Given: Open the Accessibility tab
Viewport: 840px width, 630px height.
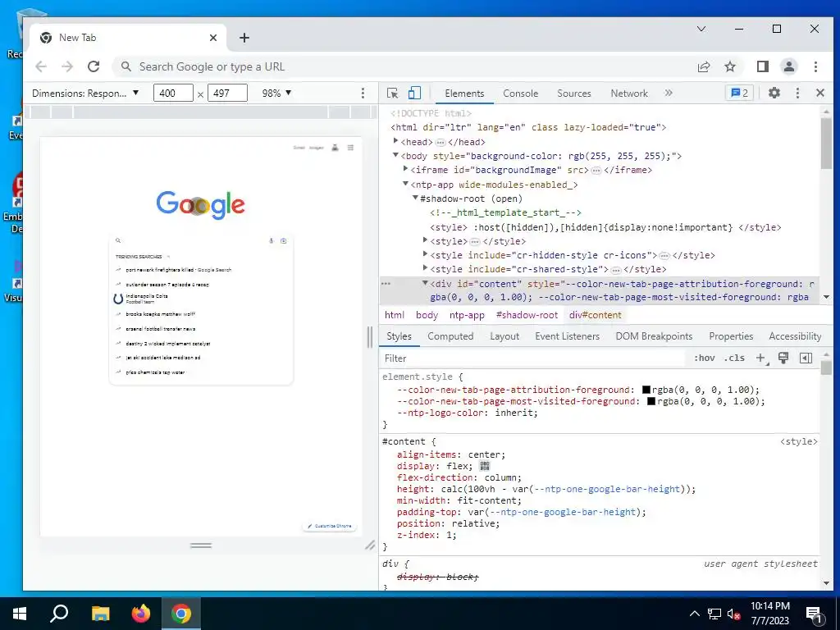Looking at the screenshot, I should click(x=795, y=336).
